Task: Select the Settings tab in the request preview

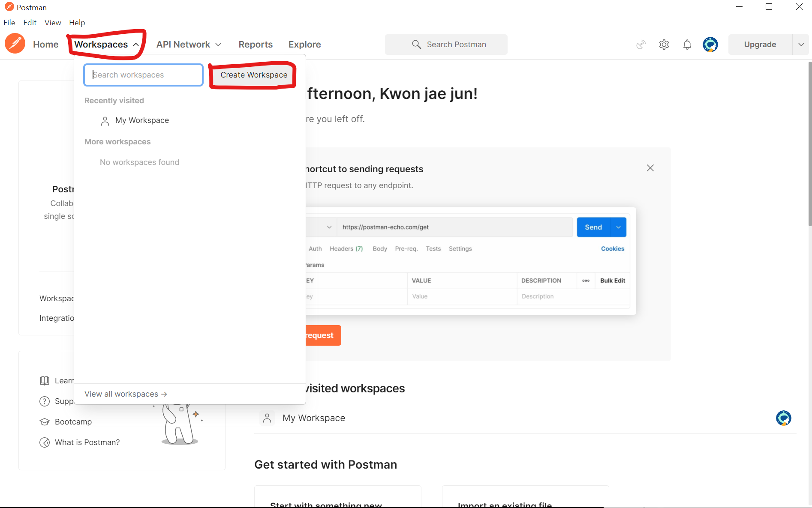Action: (460, 249)
